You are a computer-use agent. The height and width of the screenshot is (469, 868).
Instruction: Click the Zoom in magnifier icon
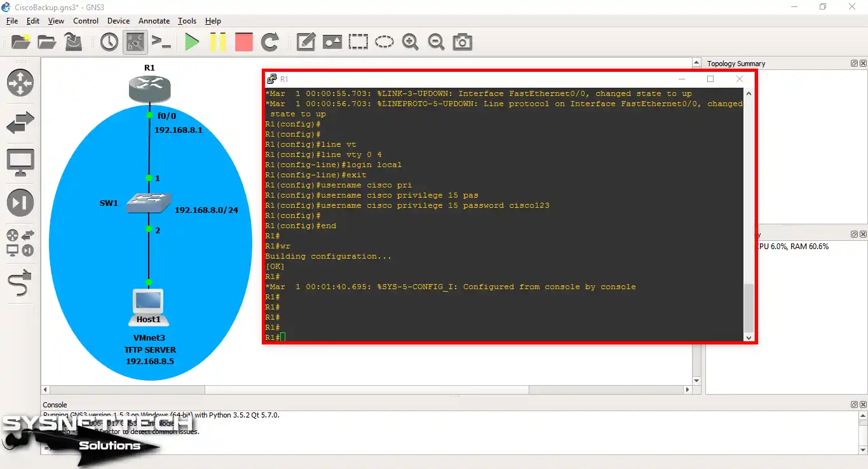click(410, 43)
